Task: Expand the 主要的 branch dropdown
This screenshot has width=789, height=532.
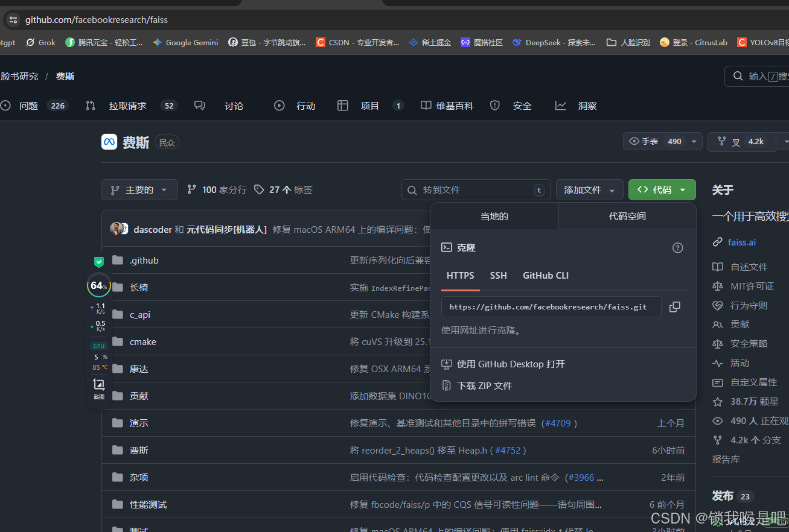Action: tap(139, 190)
